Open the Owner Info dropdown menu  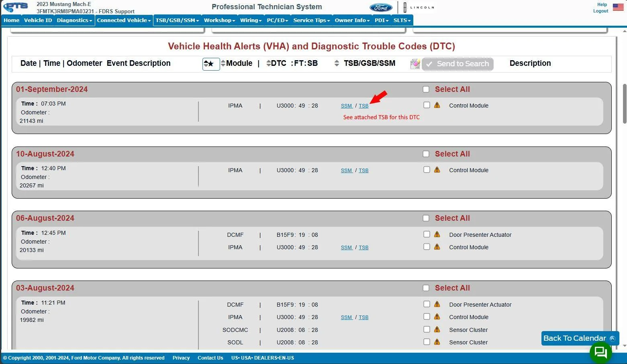352,20
